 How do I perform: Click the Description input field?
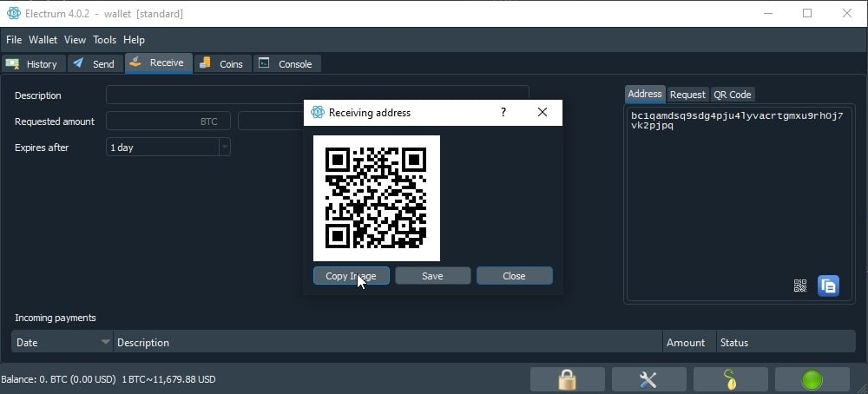pyautogui.click(x=317, y=95)
